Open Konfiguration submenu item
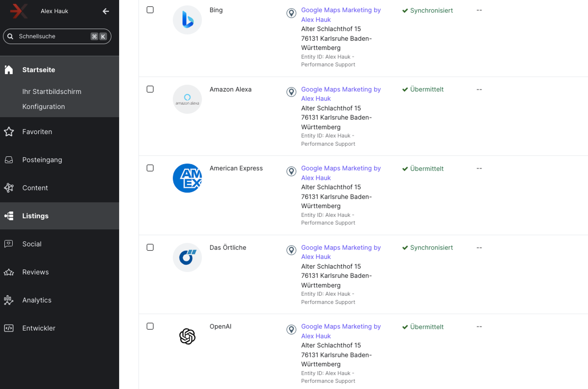The width and height of the screenshot is (588, 389). [43, 107]
